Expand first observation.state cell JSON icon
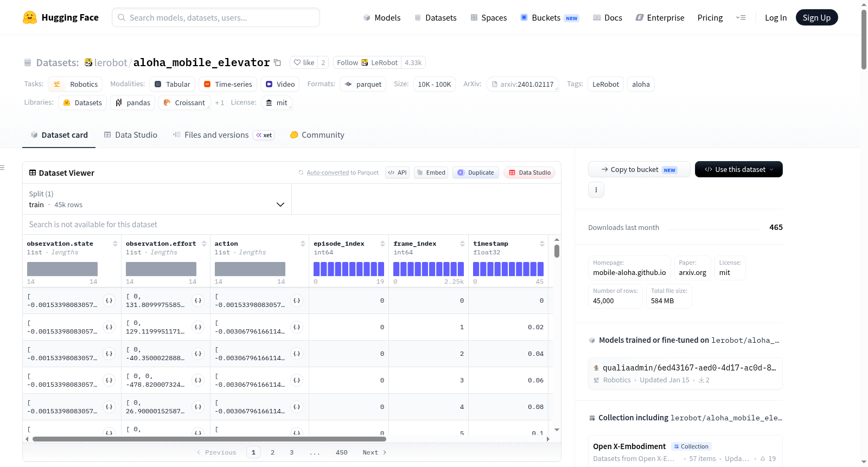Viewport: 868px width, 467px height. pos(109,300)
